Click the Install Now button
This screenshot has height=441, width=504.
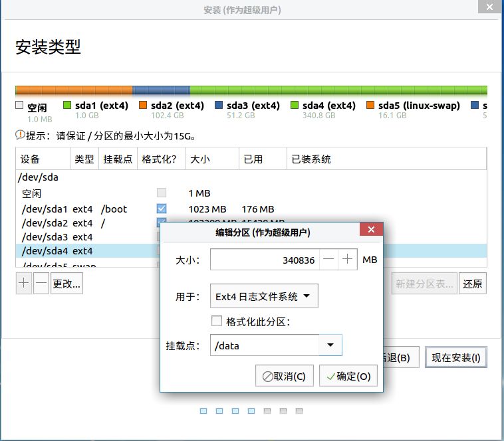pyautogui.click(x=455, y=357)
